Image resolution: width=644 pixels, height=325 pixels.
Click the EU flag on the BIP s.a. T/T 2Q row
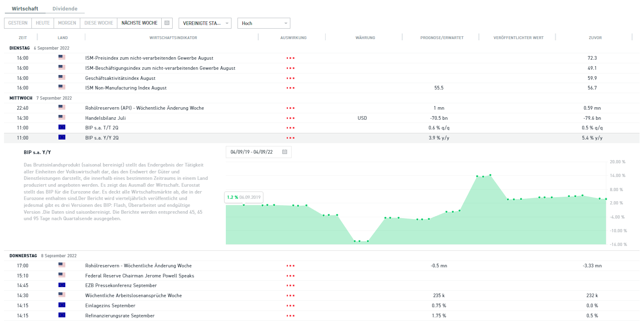pyautogui.click(x=62, y=127)
